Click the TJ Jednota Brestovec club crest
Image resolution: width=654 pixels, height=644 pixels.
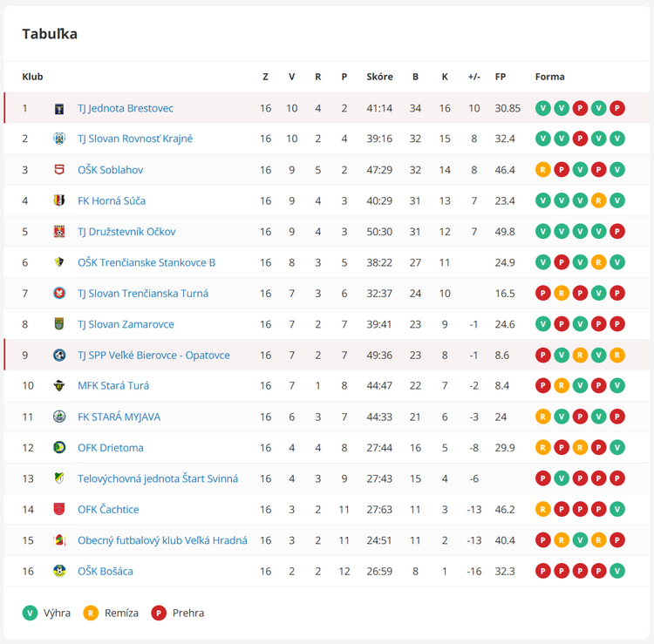(x=59, y=109)
